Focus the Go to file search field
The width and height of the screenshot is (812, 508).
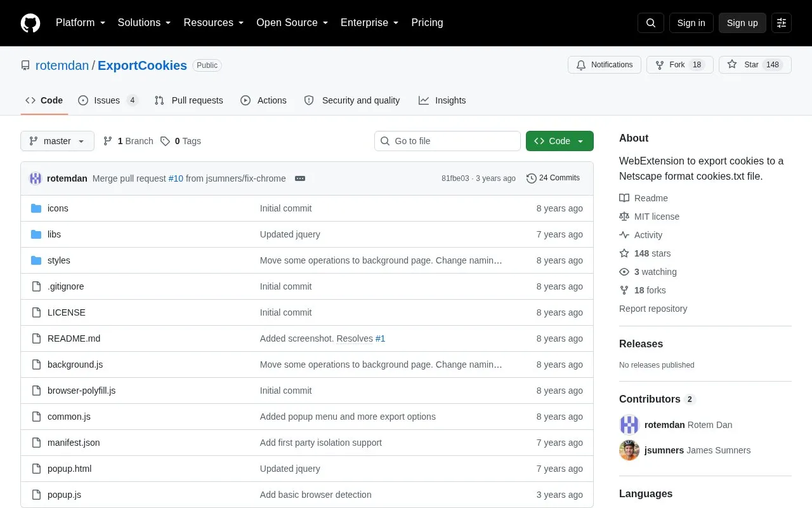447,141
